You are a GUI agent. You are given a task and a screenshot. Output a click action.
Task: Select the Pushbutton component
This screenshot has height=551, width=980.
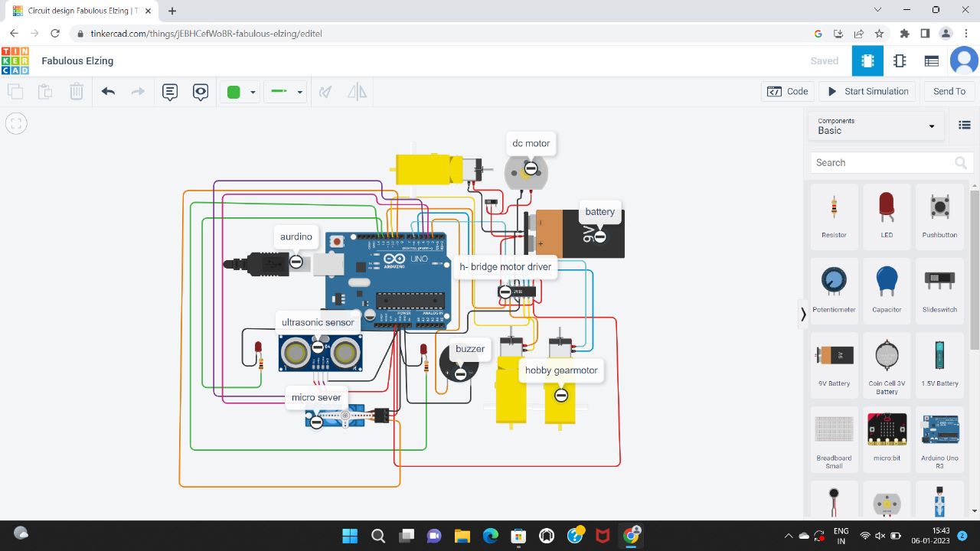click(939, 217)
